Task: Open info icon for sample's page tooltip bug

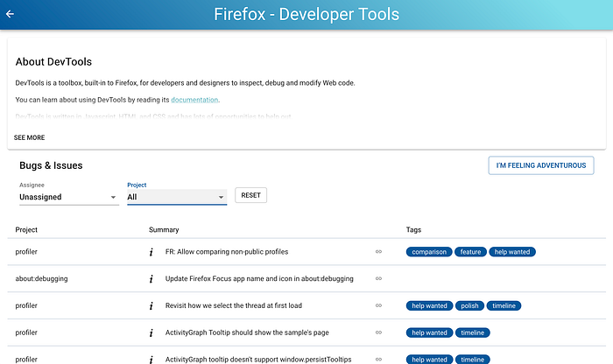Action: tap(151, 332)
